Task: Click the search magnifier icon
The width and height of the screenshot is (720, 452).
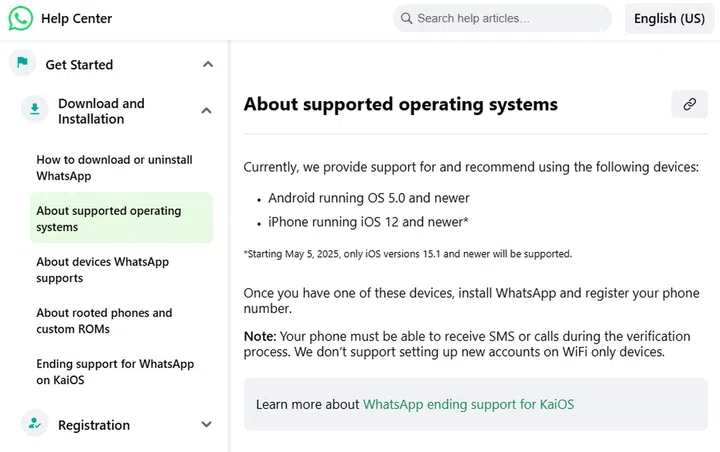Action: click(405, 18)
